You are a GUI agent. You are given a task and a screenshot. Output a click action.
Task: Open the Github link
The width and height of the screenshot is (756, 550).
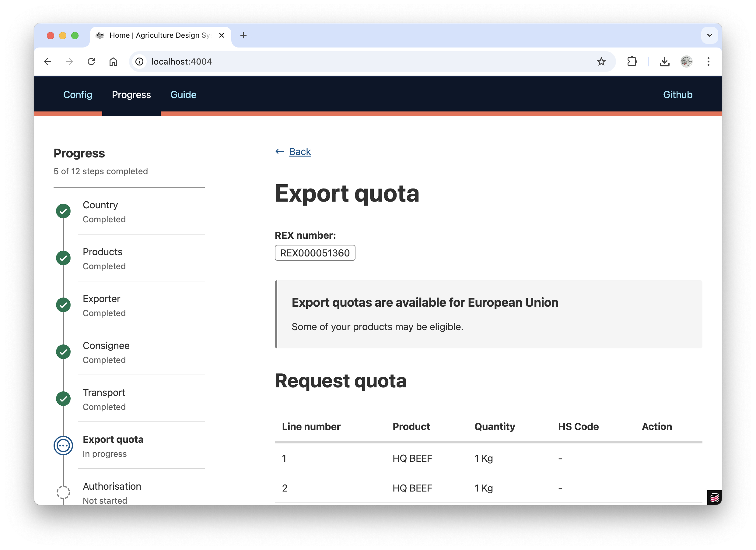click(677, 95)
